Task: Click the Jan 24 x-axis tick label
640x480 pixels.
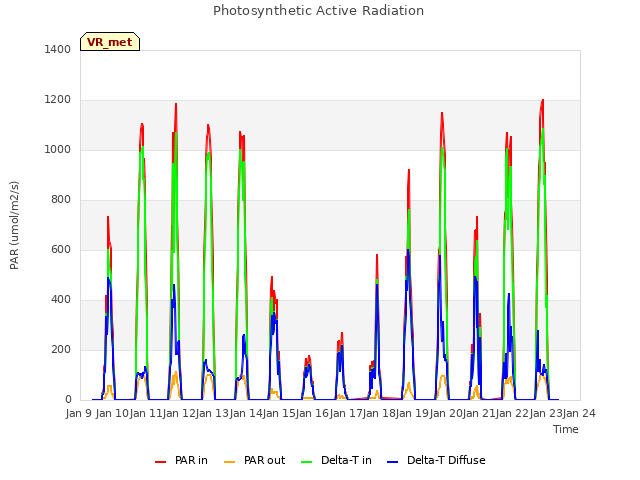Action: coord(579,413)
